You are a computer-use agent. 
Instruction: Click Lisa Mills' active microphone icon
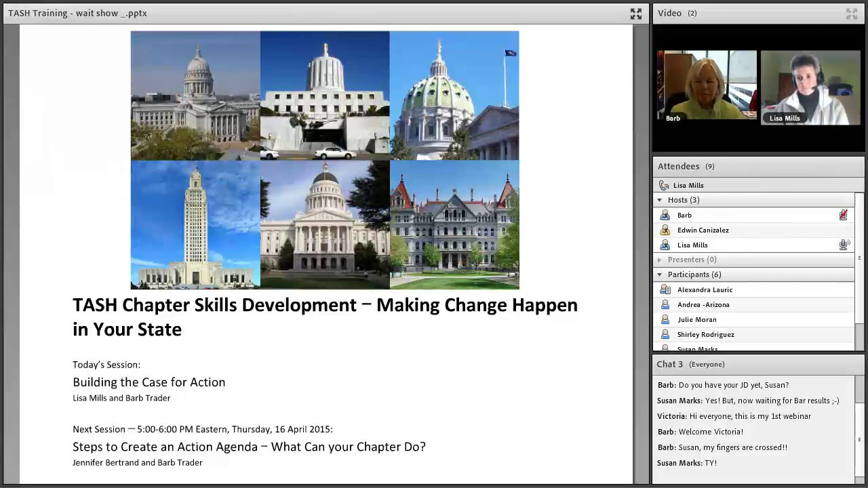coord(844,245)
